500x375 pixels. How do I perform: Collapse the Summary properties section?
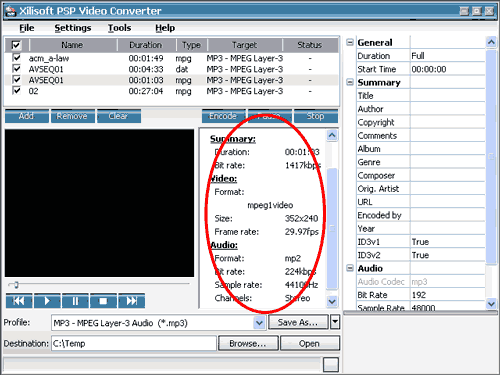(x=350, y=82)
